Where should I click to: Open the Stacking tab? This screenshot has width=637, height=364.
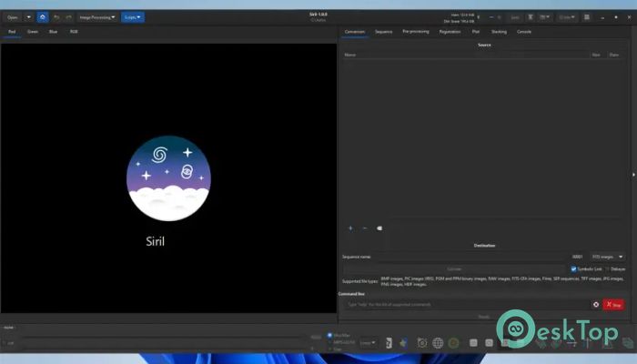point(499,32)
